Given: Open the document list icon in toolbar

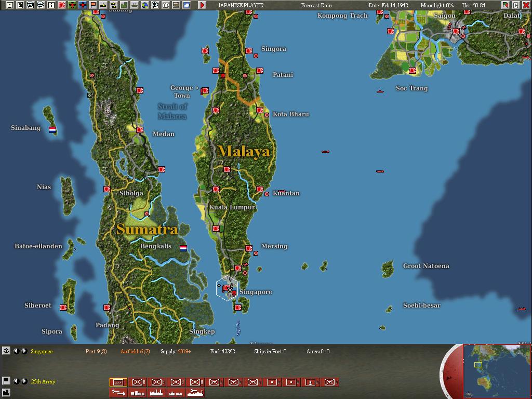Looking at the screenshot, I should (20, 5).
